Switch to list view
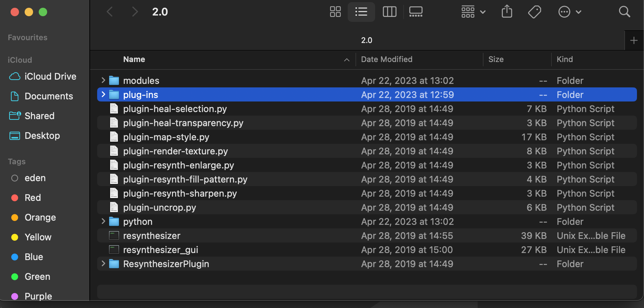 361,12
